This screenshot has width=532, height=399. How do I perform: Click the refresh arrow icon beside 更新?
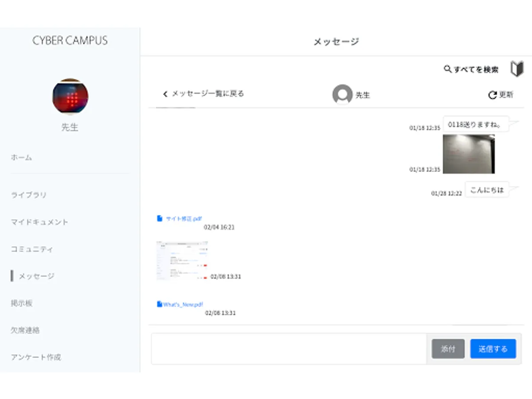point(492,95)
